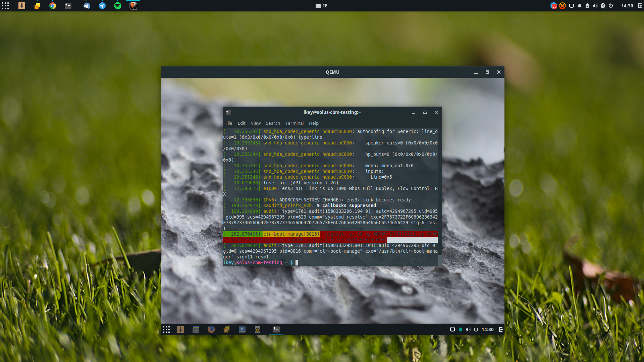The image size is (644, 362).
Task: Click the highlighted clr-boot-manage[8816] text
Action: 291,234
